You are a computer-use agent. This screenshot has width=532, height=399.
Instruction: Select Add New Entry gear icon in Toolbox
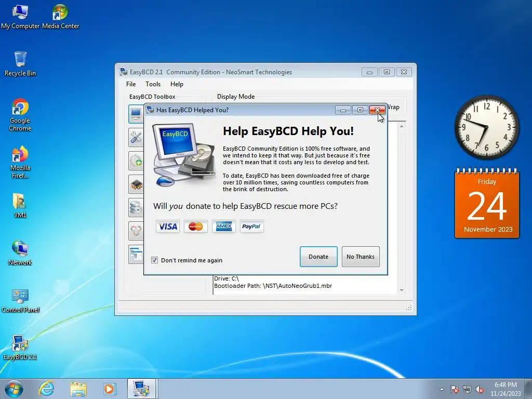(x=136, y=161)
